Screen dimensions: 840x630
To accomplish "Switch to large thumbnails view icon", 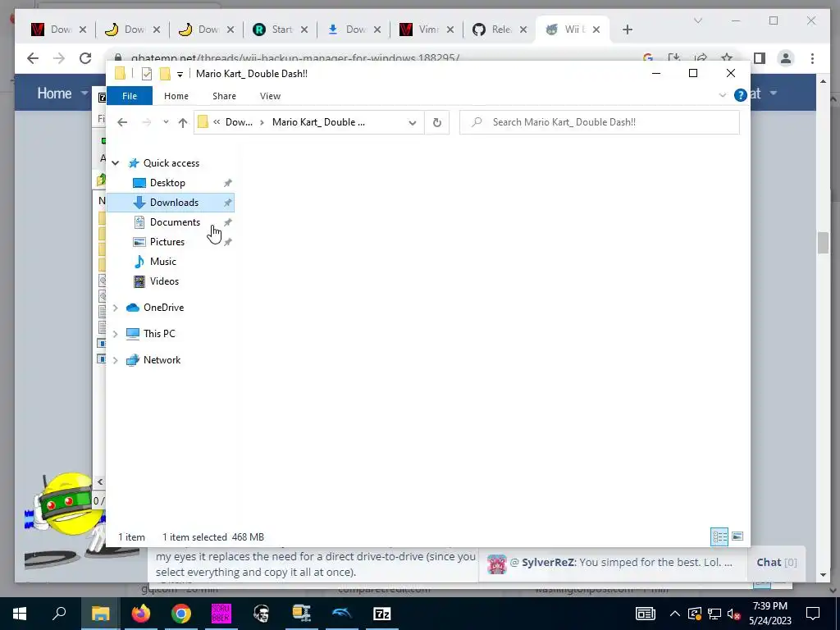I will (x=737, y=536).
